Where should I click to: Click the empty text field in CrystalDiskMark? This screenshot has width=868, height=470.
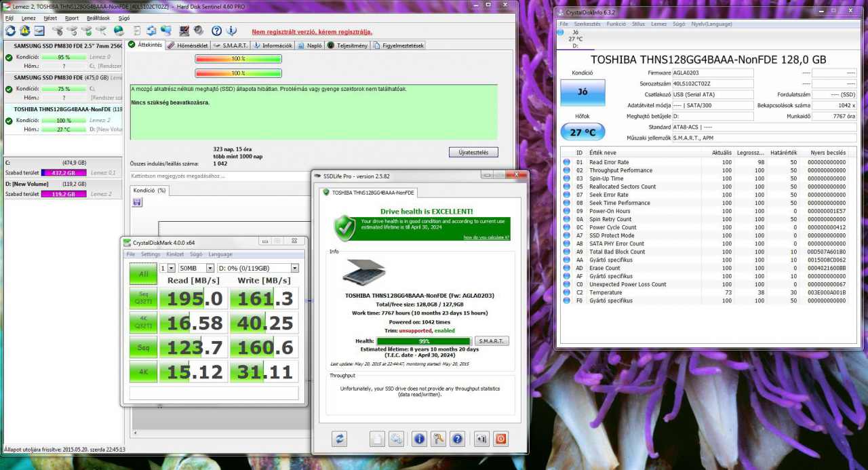[214, 393]
